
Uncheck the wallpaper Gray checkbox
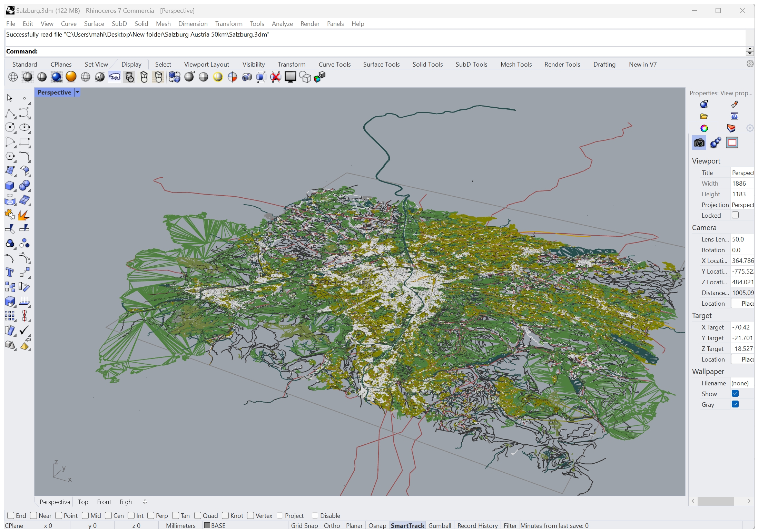[735, 404]
